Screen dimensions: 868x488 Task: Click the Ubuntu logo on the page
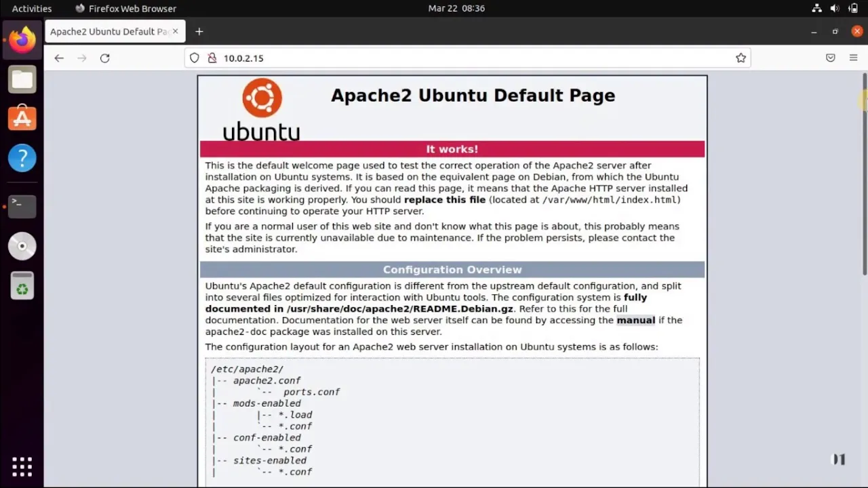pos(262,109)
